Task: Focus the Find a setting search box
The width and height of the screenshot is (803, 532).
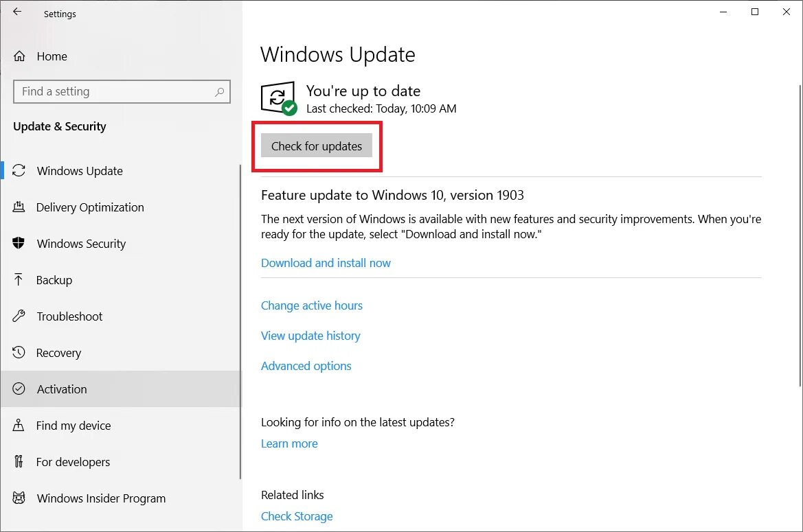Action: tap(122, 91)
